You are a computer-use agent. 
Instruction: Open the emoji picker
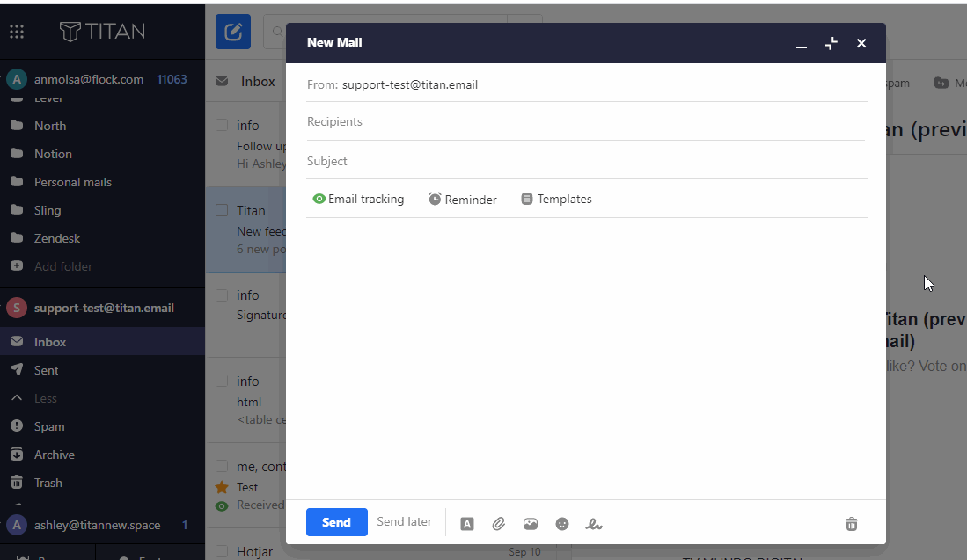click(x=562, y=524)
